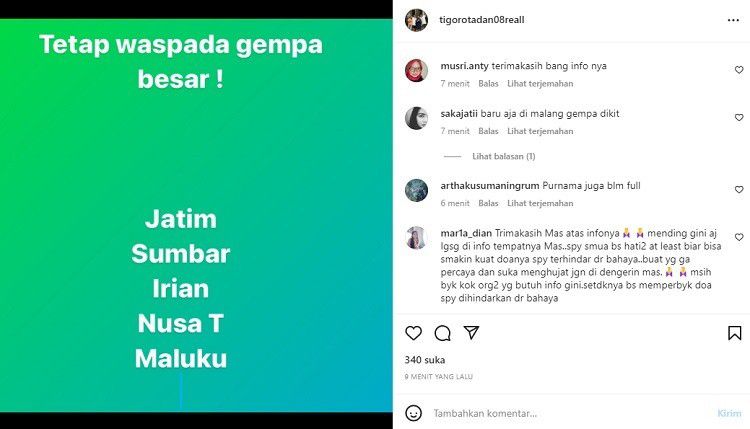Like mar1a_dian's comment heart

[739, 237]
